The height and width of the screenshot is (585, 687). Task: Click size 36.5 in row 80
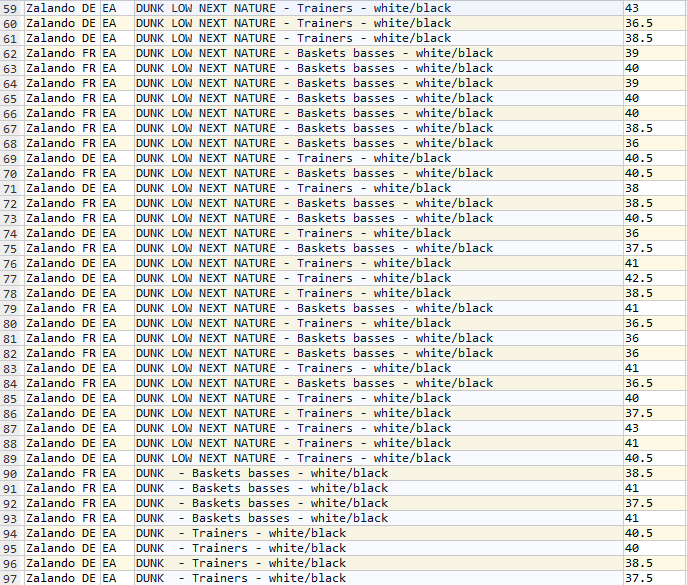pyautogui.click(x=655, y=323)
